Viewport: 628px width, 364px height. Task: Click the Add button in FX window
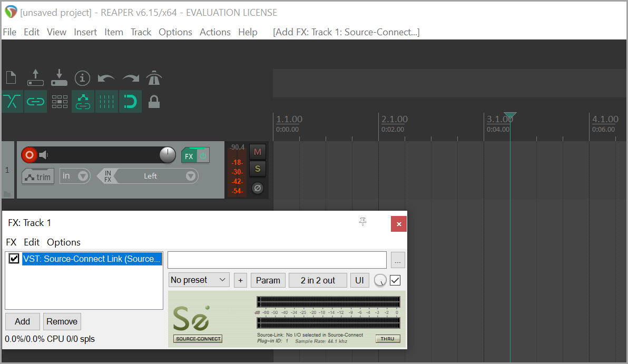(x=22, y=321)
